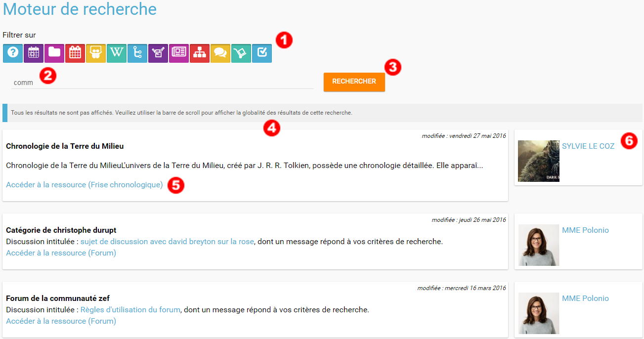Open SYLVIE LE COZ profile link

pyautogui.click(x=588, y=146)
